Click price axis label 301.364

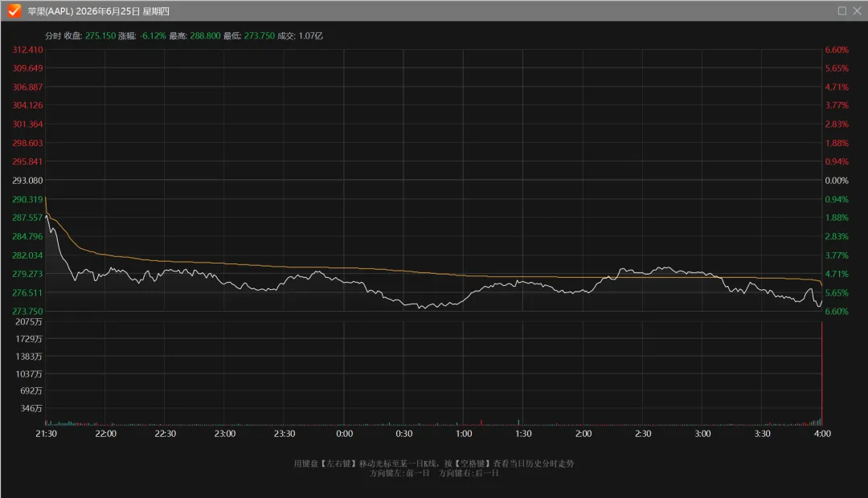(27, 124)
